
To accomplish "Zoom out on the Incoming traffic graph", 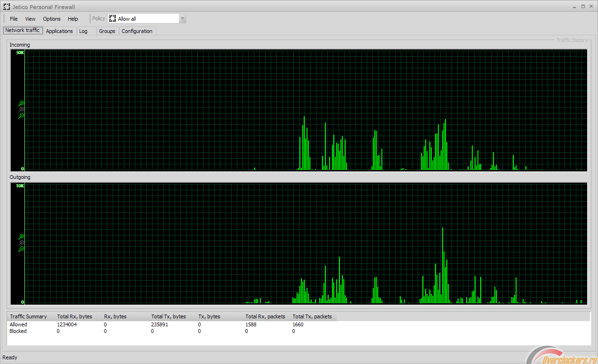I will (x=21, y=115).
